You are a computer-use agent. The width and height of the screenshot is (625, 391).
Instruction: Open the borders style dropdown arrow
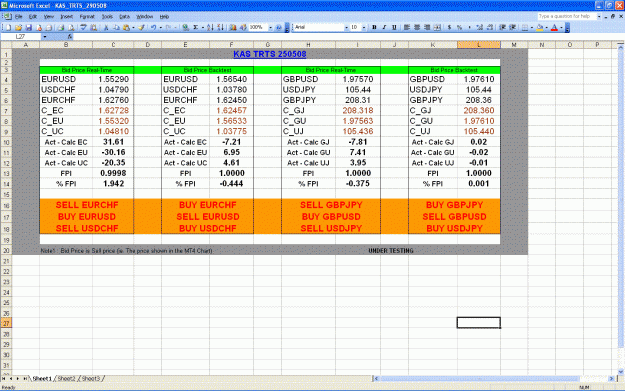(532, 28)
